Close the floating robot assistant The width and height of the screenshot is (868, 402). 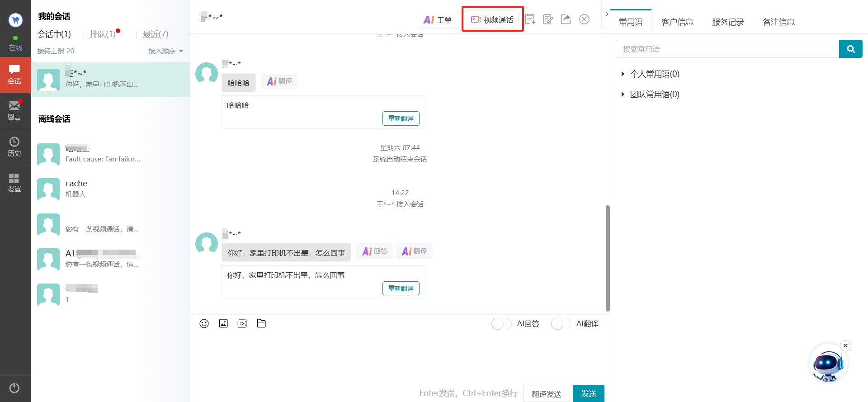[845, 345]
